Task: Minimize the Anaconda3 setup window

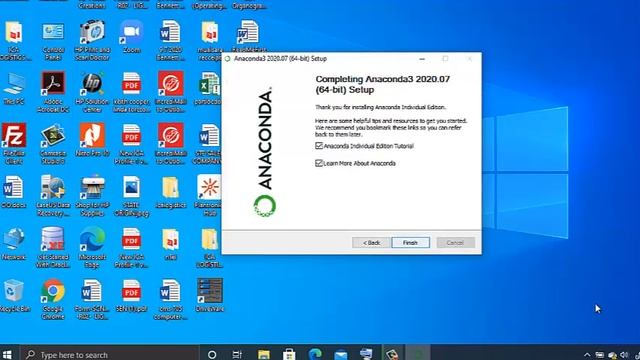Action: [422, 59]
